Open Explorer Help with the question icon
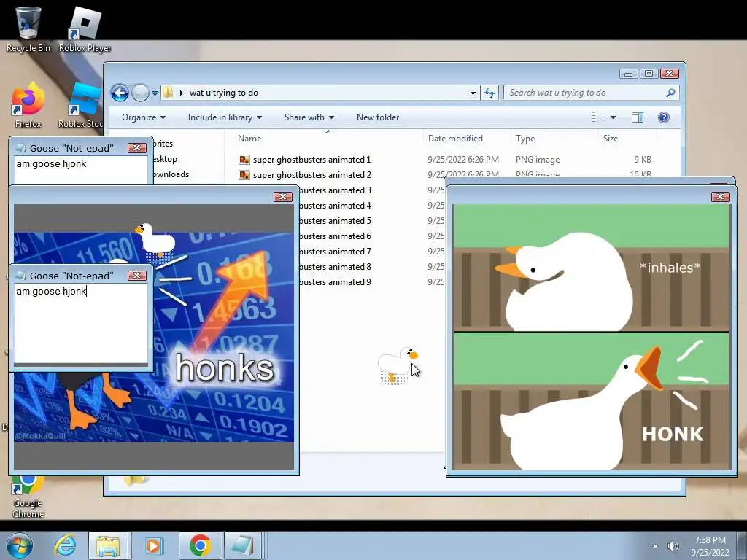 (664, 117)
